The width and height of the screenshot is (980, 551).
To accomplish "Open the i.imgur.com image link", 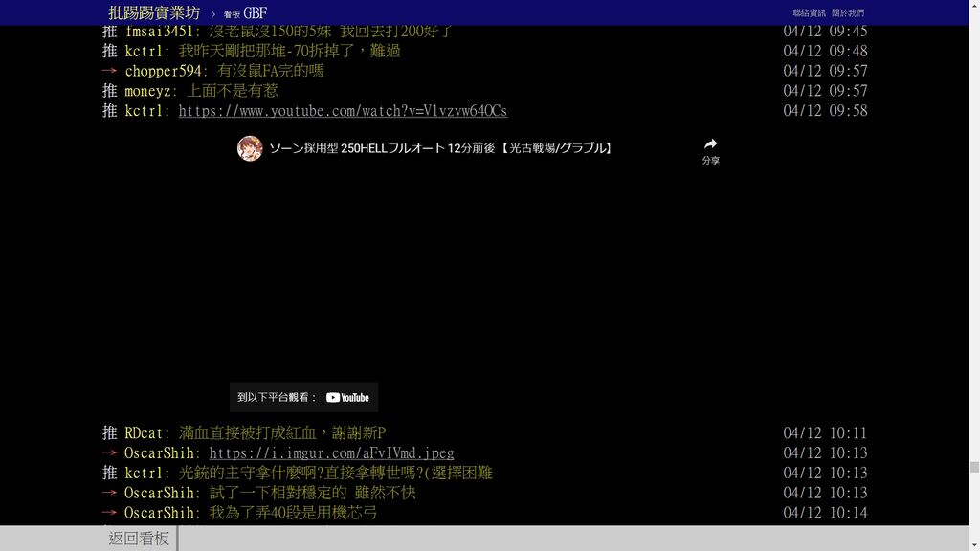I will (x=331, y=453).
